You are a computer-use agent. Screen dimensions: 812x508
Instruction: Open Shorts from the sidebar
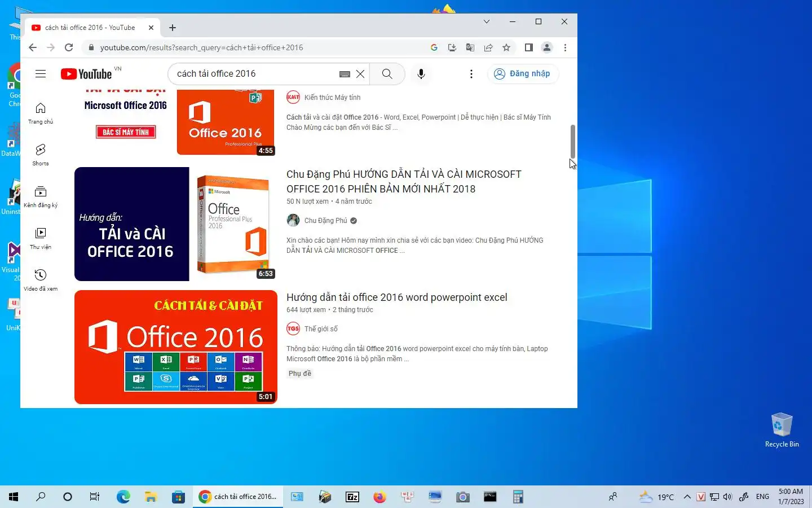coord(41,155)
